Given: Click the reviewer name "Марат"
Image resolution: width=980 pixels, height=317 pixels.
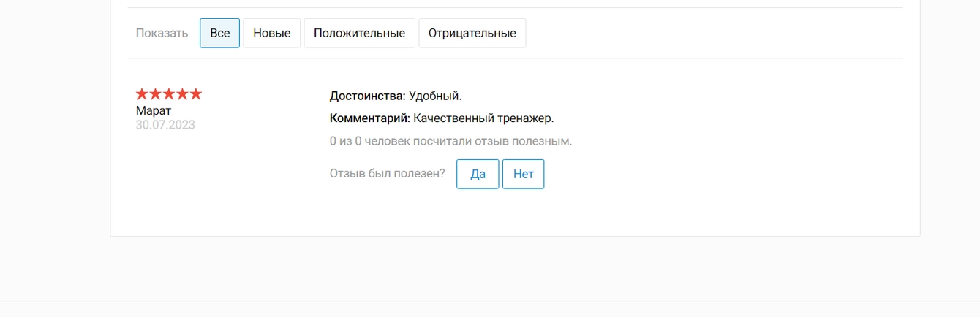Looking at the screenshot, I should point(154,110).
